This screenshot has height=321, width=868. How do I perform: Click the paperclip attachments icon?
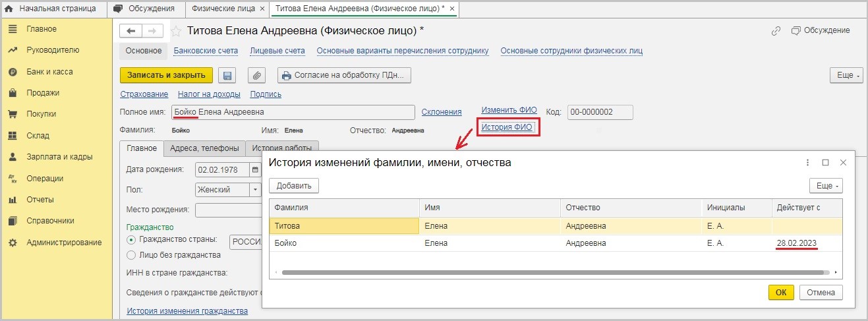point(256,76)
